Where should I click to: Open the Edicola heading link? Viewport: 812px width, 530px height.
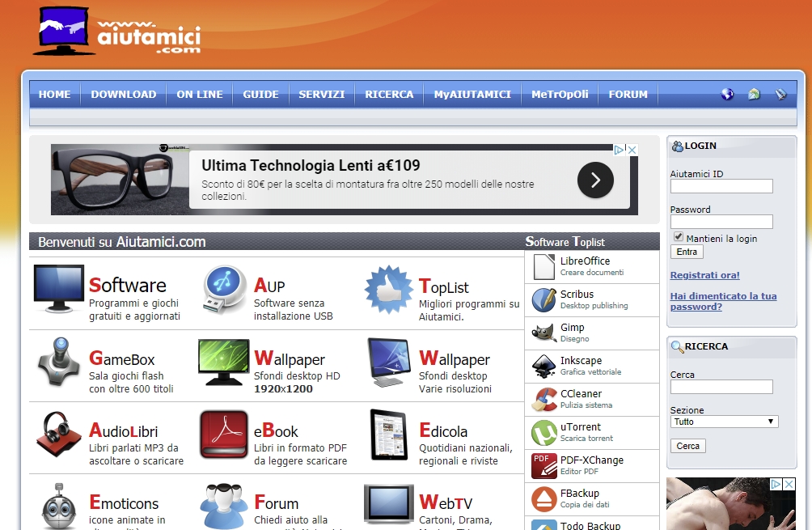tap(443, 430)
